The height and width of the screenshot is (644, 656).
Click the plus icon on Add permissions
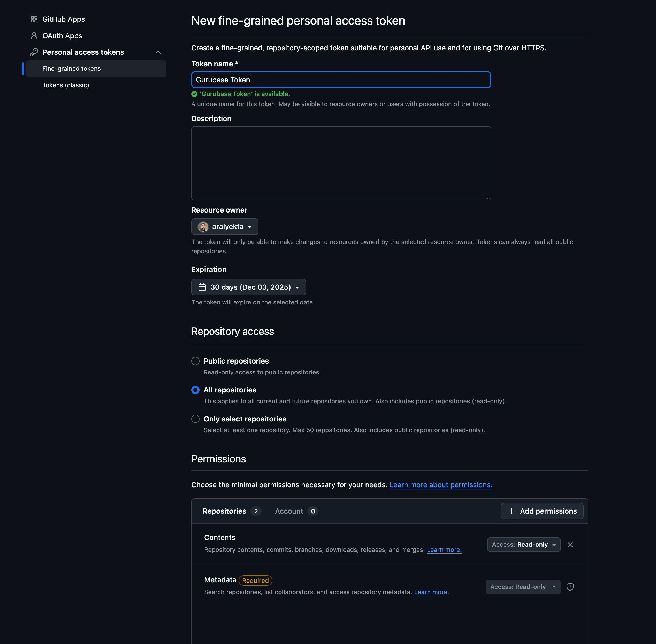pyautogui.click(x=511, y=511)
